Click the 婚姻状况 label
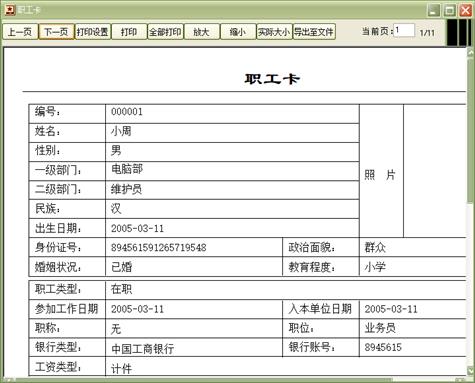 point(58,267)
